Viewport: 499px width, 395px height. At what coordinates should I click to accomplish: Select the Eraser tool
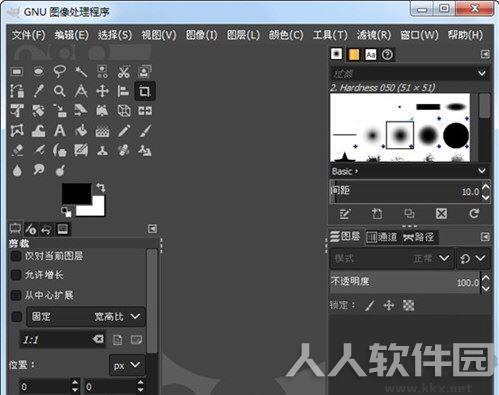[17, 150]
